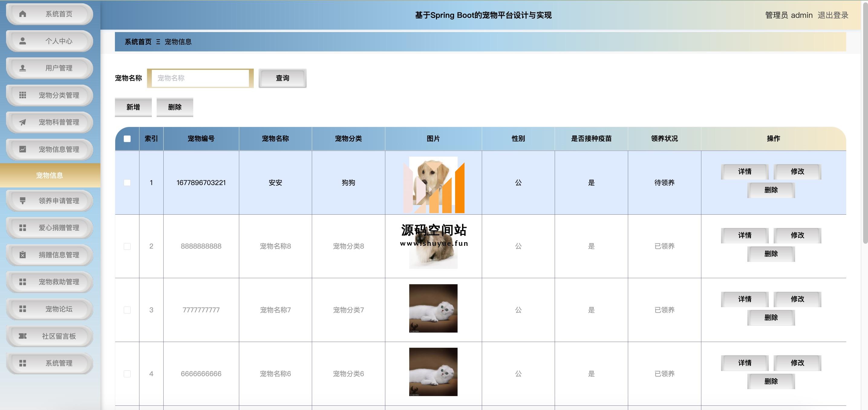Click the clipboard icon beside 捐赠信息管理

(x=23, y=255)
